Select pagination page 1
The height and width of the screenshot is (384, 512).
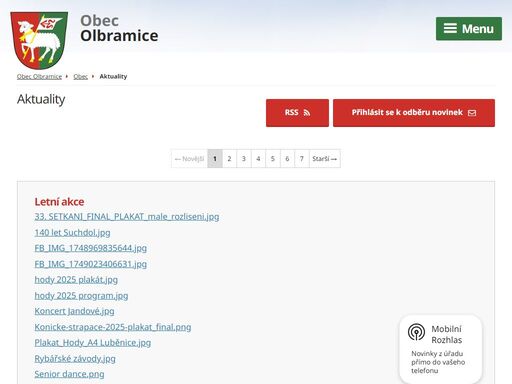(215, 159)
